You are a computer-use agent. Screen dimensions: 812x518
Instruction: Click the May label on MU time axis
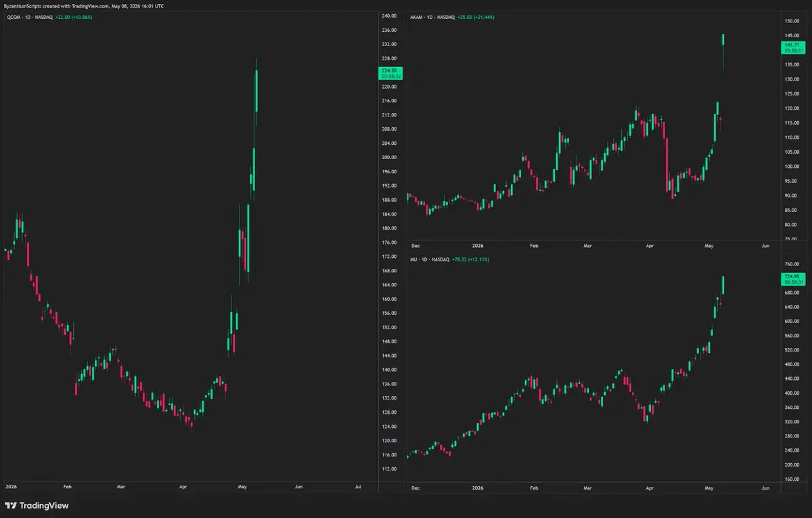coord(708,488)
